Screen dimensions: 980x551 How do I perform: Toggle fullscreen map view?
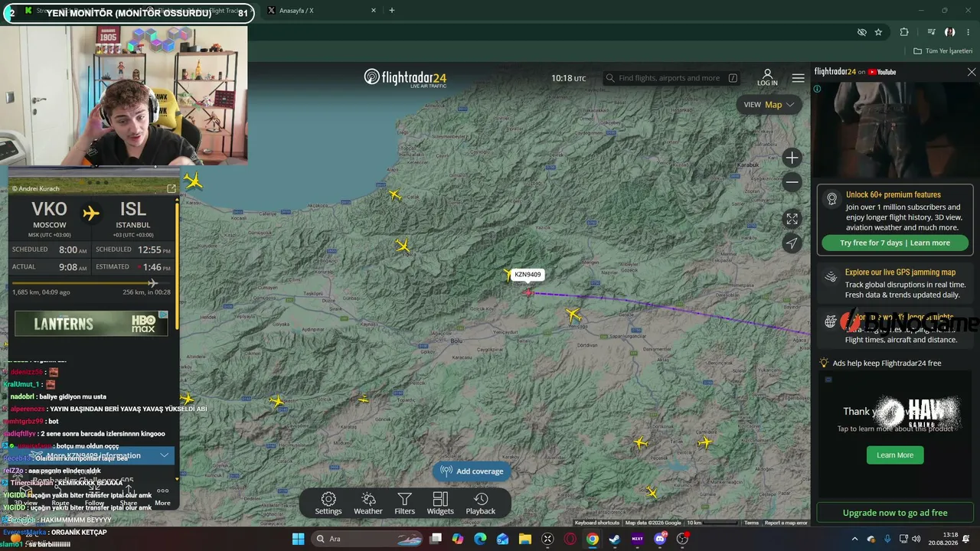click(x=792, y=219)
